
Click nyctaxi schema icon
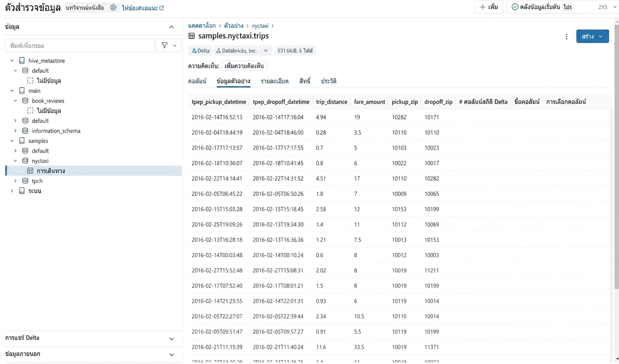click(25, 161)
